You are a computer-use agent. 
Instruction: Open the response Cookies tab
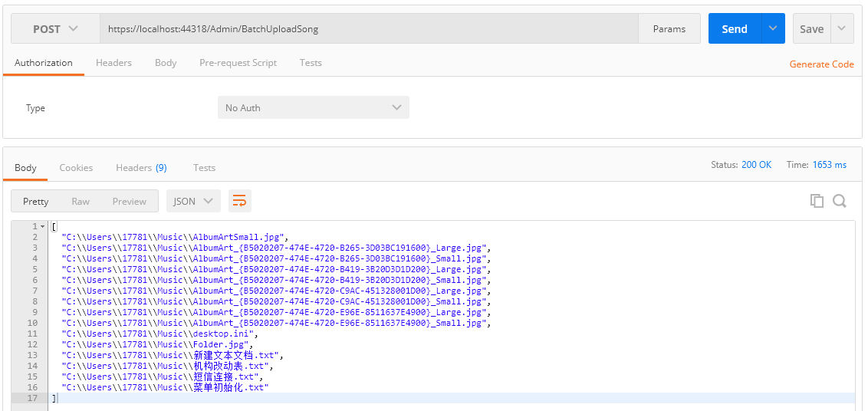click(76, 168)
